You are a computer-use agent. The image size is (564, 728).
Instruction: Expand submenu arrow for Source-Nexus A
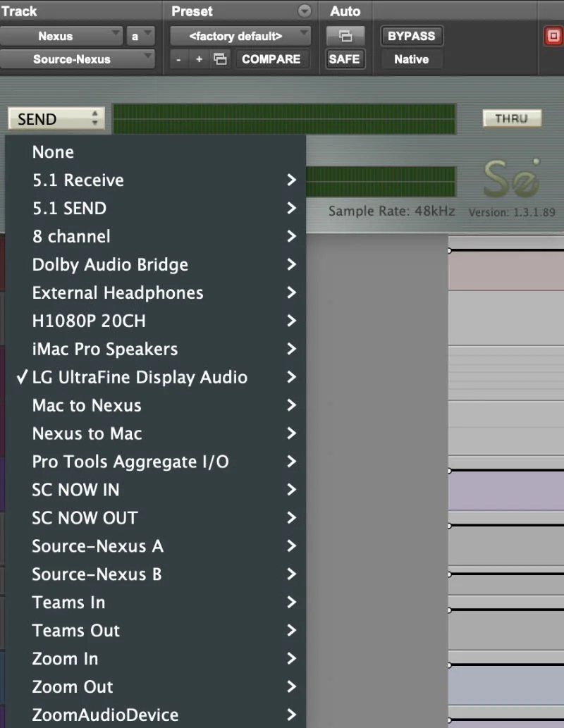click(291, 545)
